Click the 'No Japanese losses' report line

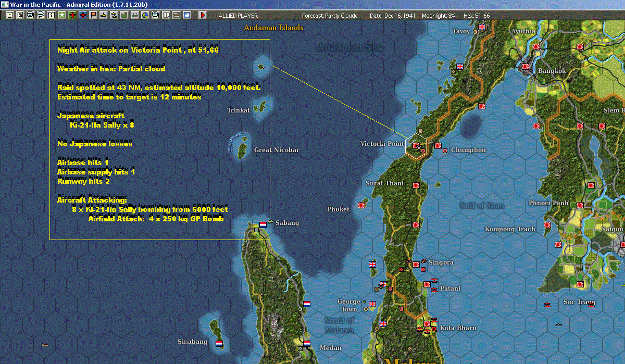[x=95, y=144]
